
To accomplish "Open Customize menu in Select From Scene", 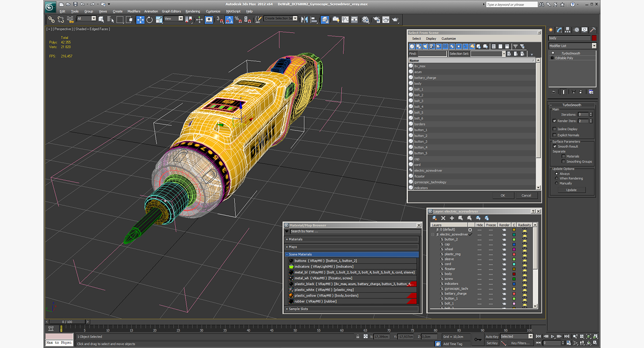I will (449, 39).
